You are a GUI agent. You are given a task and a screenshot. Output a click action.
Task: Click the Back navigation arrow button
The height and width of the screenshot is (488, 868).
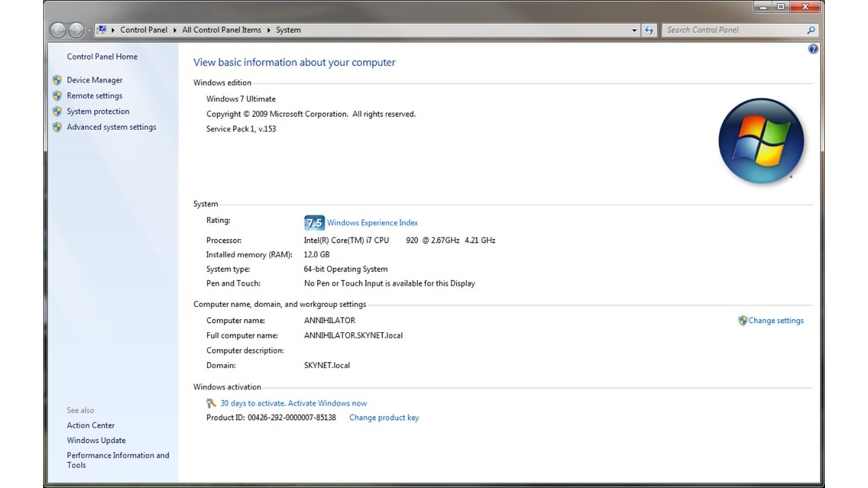coord(58,30)
